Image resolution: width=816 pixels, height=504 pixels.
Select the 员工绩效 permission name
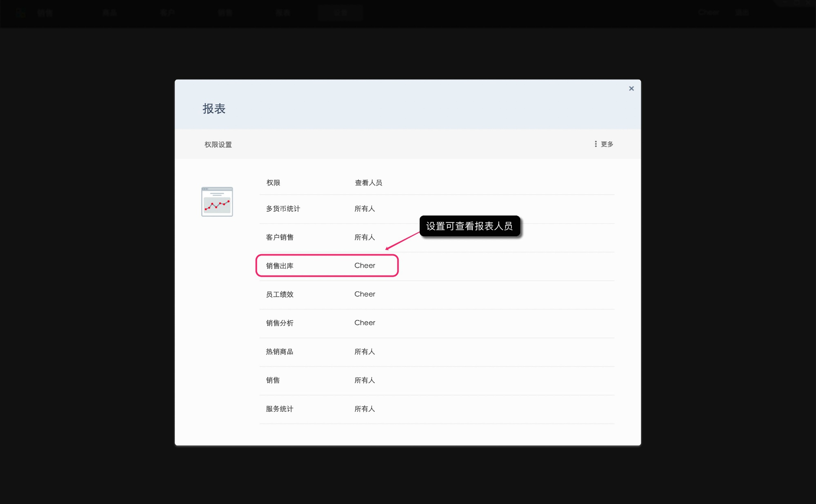pyautogui.click(x=280, y=295)
